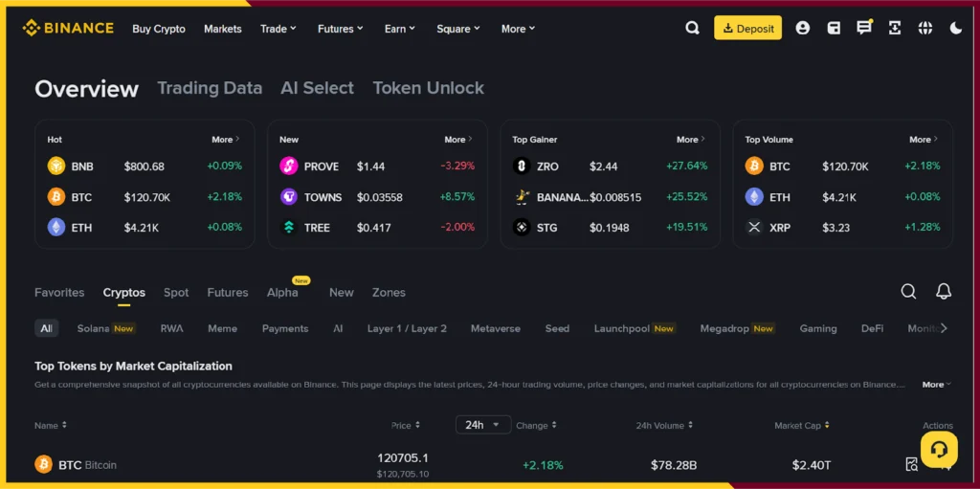Expand the Square menu

coord(458,29)
